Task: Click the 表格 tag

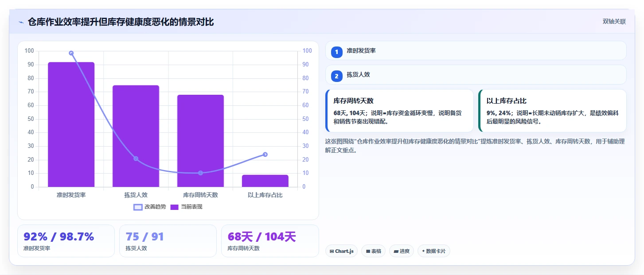Action: coord(374,251)
